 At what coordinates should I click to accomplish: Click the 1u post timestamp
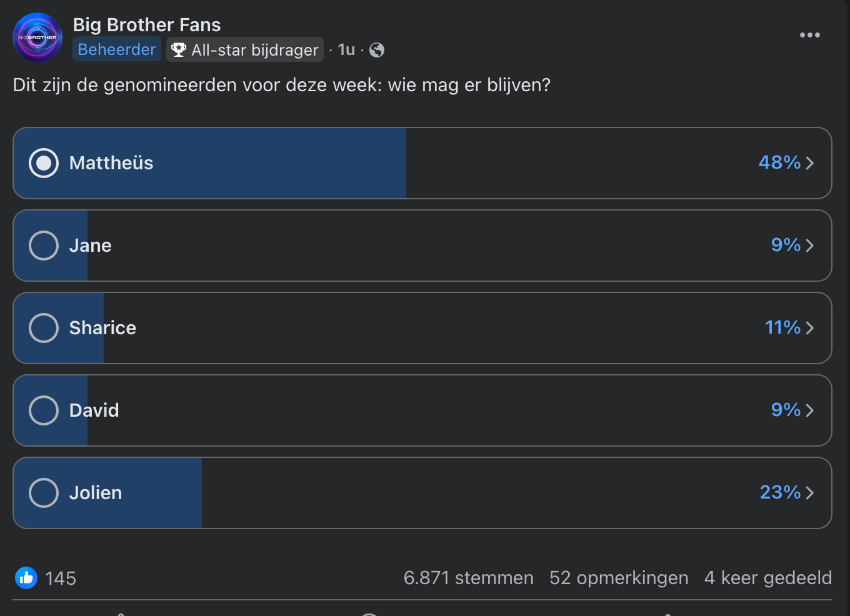click(x=346, y=49)
